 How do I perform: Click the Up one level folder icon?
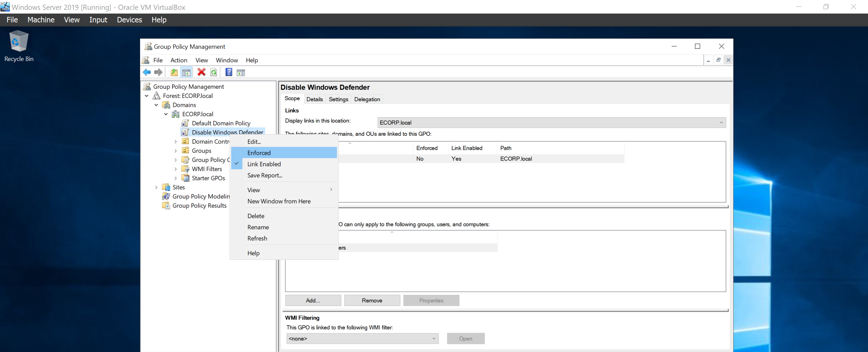(174, 72)
